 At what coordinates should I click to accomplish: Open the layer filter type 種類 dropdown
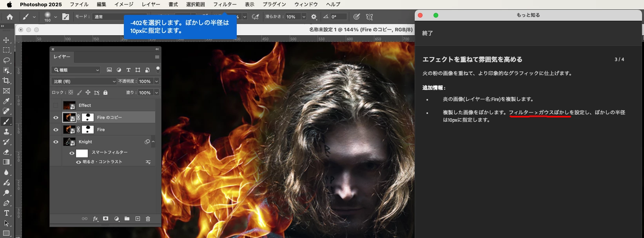click(x=76, y=70)
